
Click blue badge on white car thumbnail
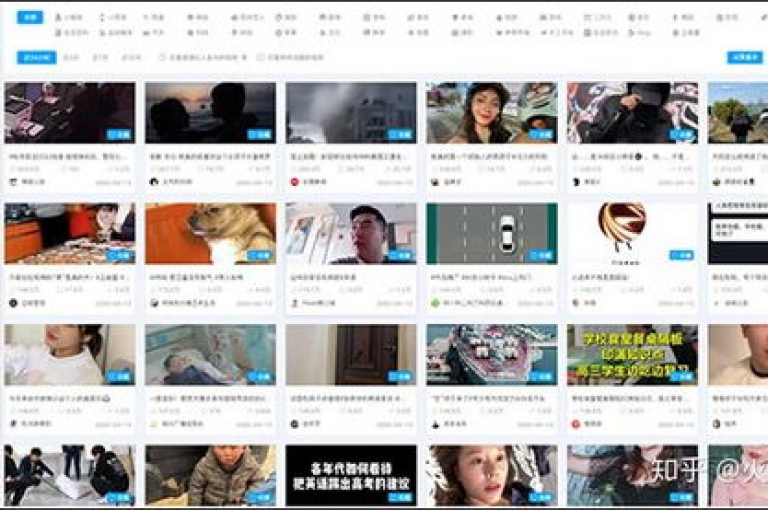point(541,255)
